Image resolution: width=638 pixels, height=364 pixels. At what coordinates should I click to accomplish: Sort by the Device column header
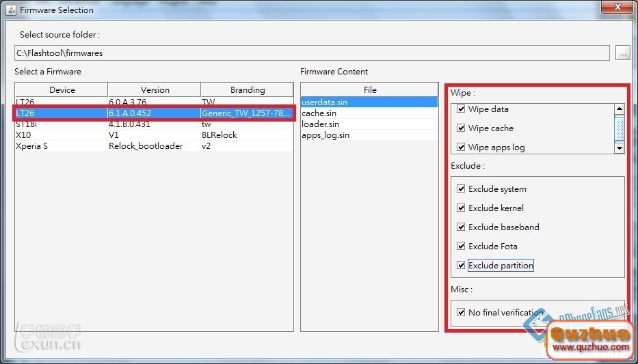click(62, 89)
